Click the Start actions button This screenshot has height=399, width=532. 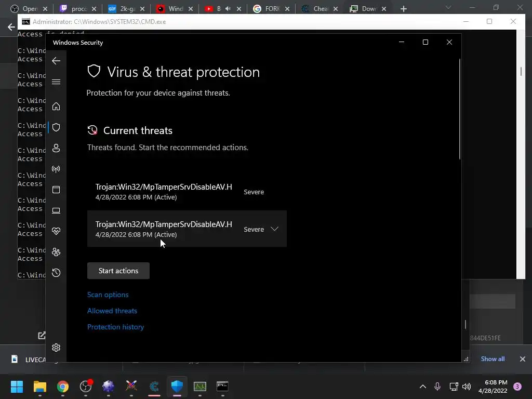tap(118, 271)
